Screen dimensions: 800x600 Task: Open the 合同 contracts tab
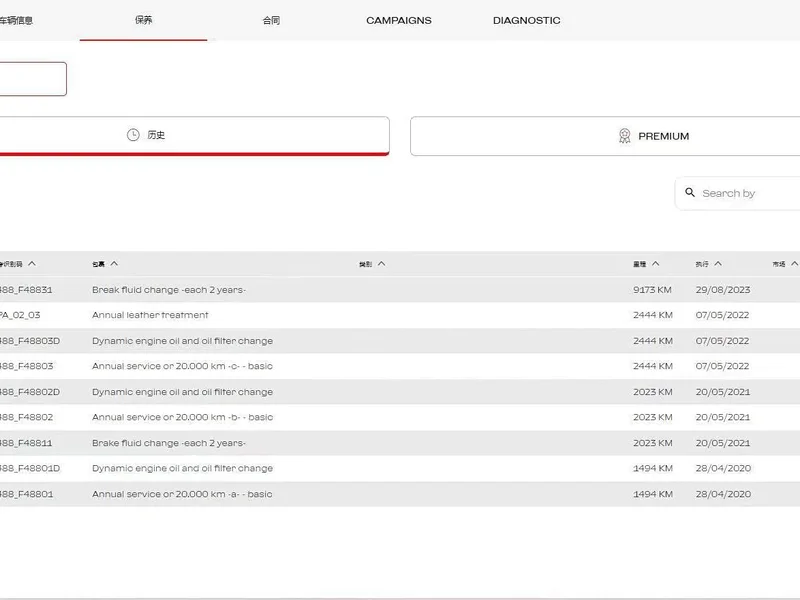[x=271, y=20]
